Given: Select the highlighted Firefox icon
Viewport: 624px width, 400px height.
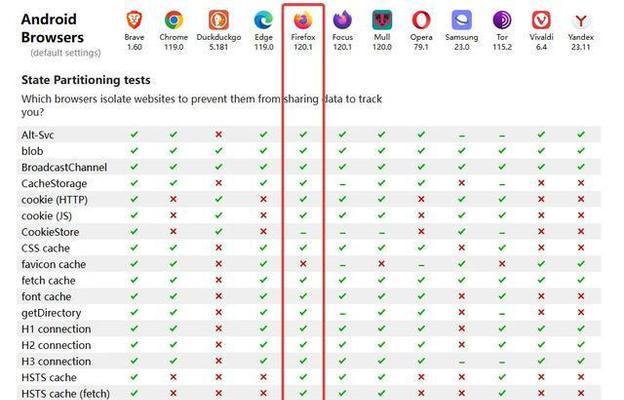Looking at the screenshot, I should coord(303,20).
